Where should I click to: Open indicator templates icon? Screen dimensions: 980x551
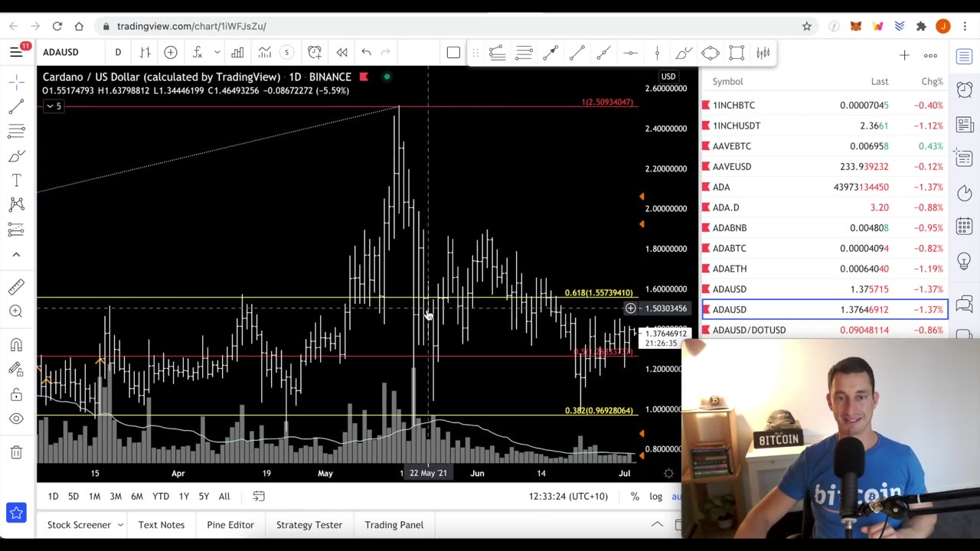(x=264, y=52)
